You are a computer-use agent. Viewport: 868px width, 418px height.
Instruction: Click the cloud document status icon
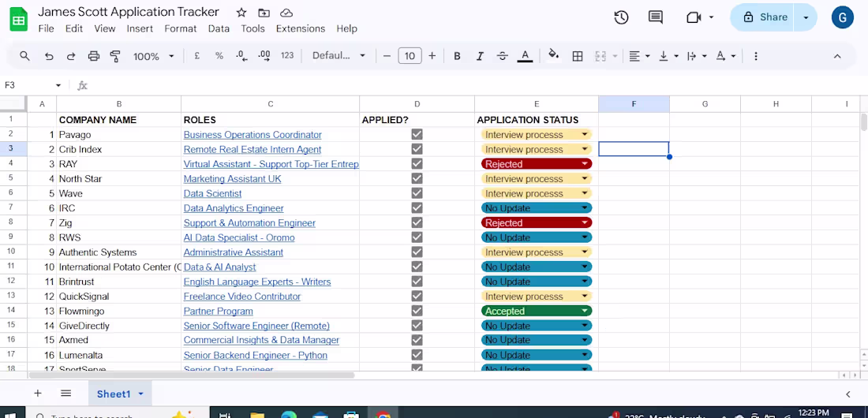pyautogui.click(x=286, y=13)
